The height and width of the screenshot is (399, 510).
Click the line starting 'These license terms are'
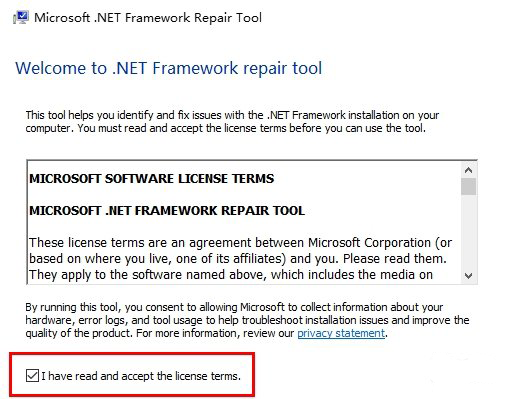[x=240, y=243]
